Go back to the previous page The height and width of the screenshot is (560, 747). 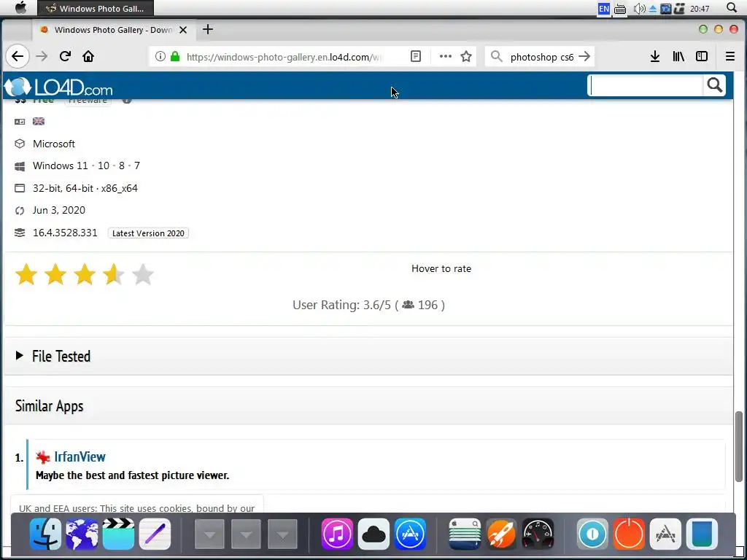(18, 57)
